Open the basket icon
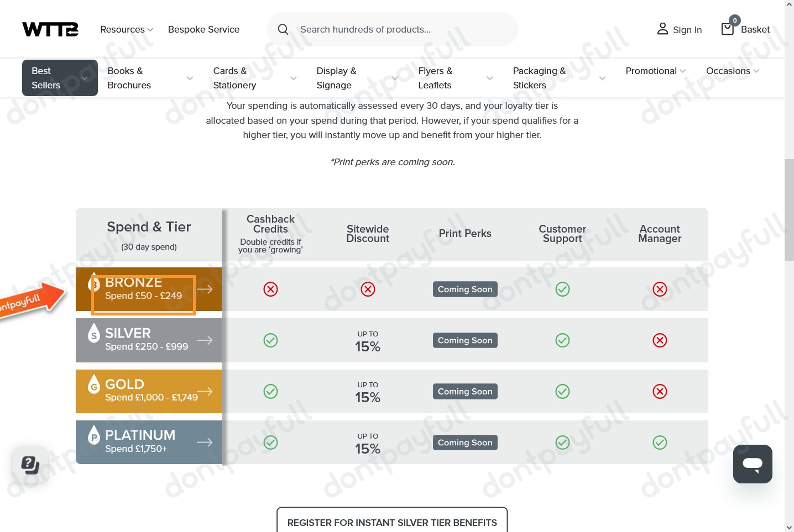 click(x=728, y=29)
